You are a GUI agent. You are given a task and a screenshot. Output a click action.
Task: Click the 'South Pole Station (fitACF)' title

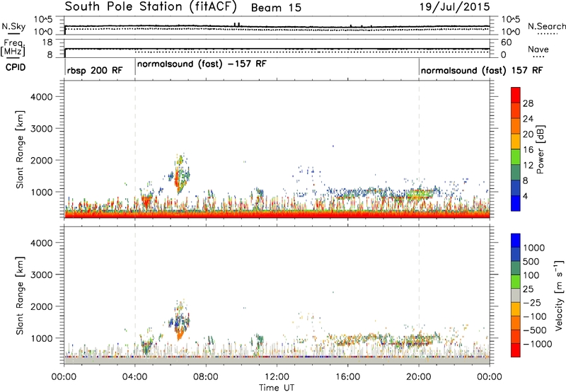click(151, 7)
